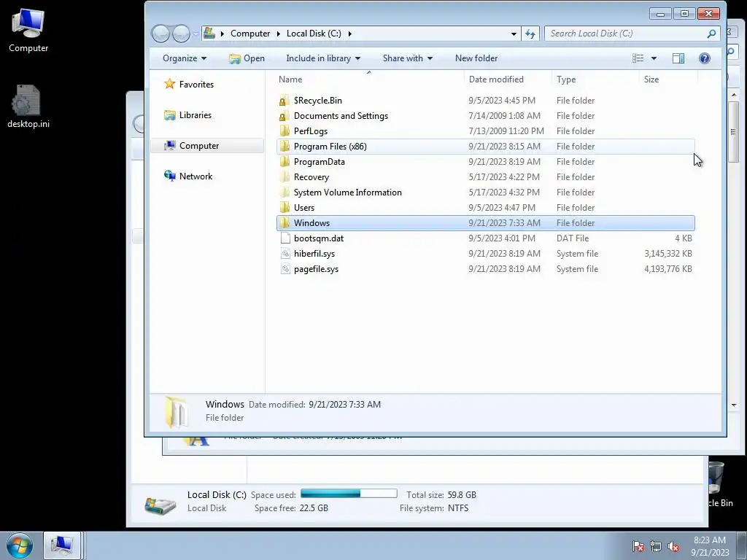Click the Back navigation arrow

point(160,34)
